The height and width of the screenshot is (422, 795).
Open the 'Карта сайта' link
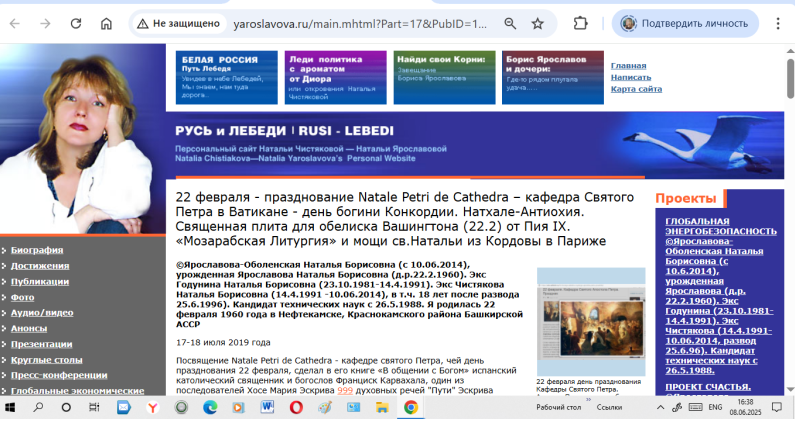point(636,89)
